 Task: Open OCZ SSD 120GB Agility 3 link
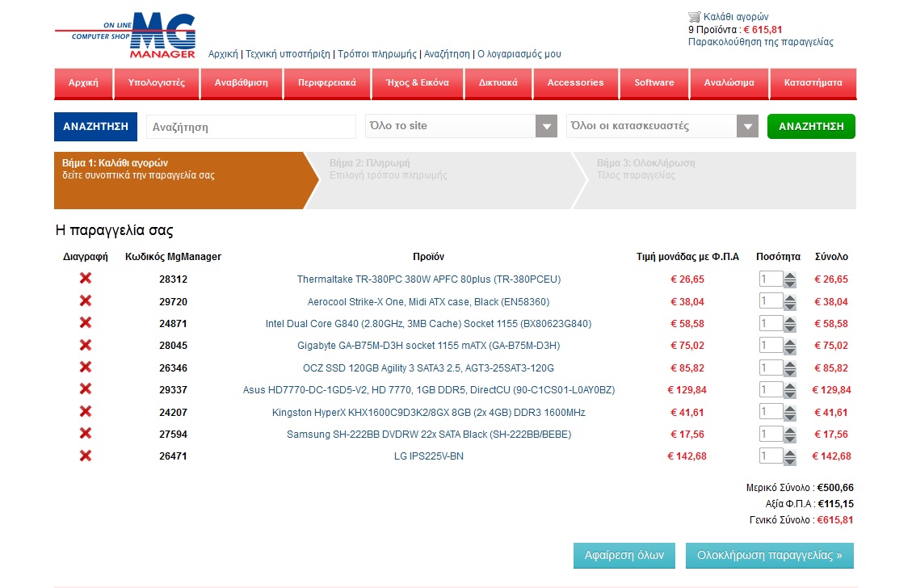click(429, 368)
